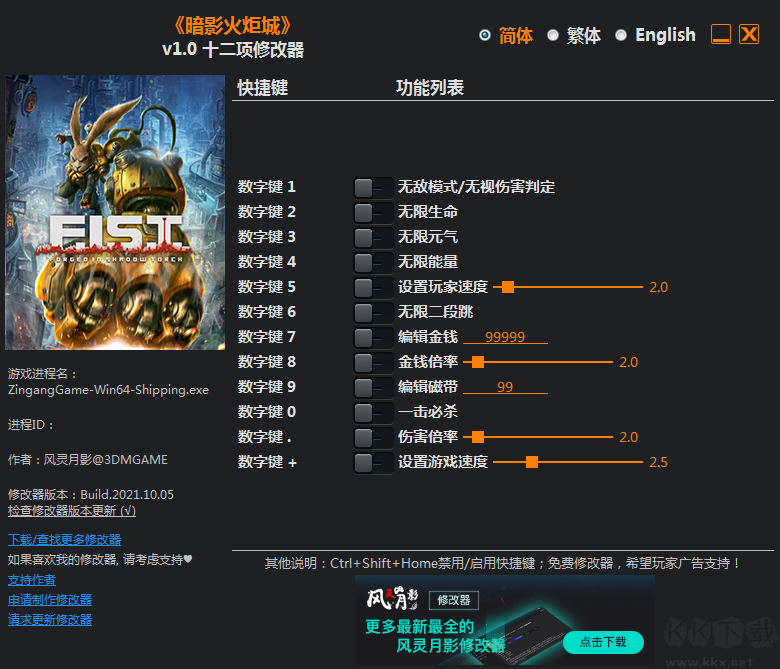780x669 pixels.
Task: Enable the 无敌模式 invincibility toggle
Action: coord(373,187)
